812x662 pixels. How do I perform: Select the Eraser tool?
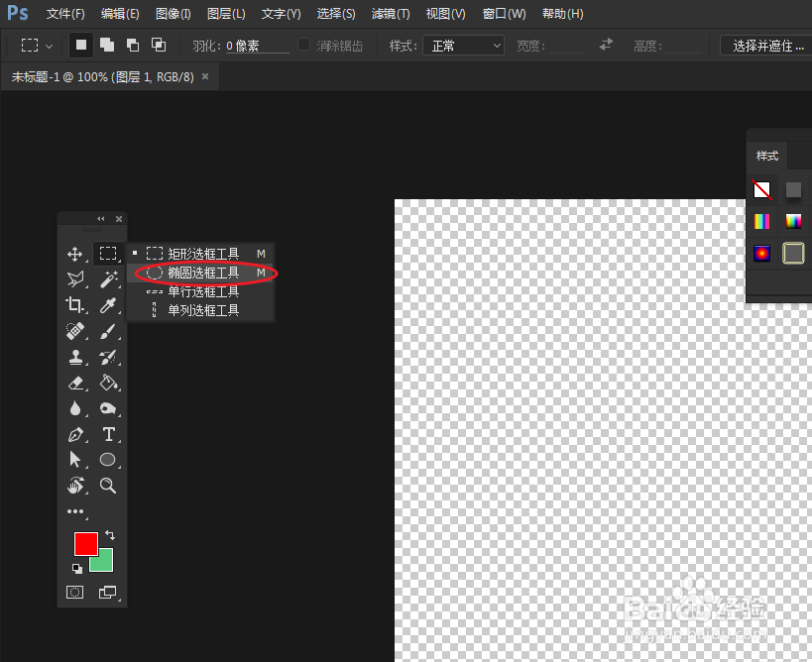click(75, 383)
